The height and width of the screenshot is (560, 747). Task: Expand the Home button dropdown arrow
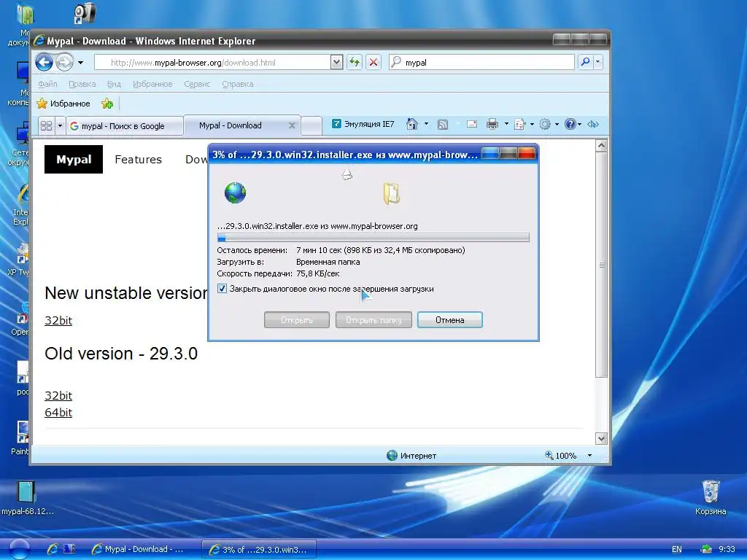426,124
